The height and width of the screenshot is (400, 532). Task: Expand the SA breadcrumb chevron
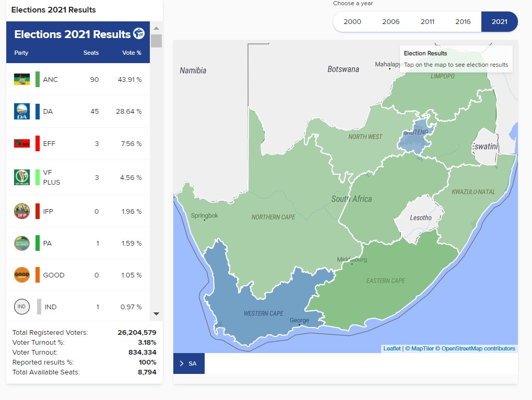[182, 363]
